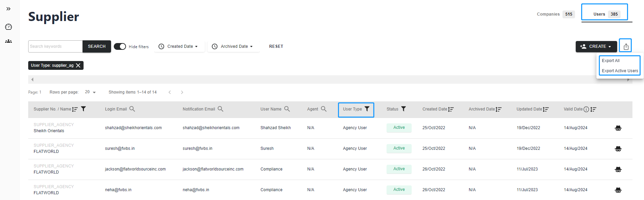This screenshot has height=200, width=644.
Task: Expand the sidebar with double chevron
Action: [8, 9]
